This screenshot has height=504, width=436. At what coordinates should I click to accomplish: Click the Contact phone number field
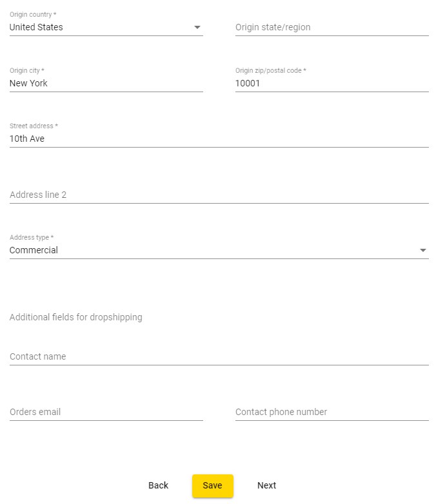click(x=332, y=412)
